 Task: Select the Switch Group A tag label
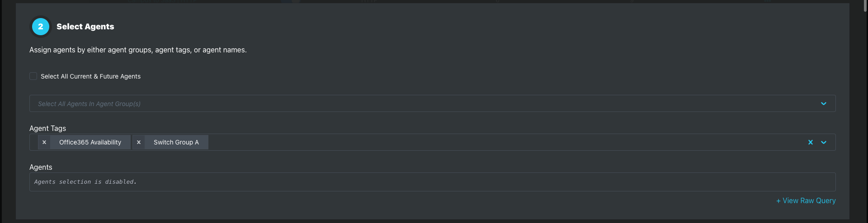(176, 142)
